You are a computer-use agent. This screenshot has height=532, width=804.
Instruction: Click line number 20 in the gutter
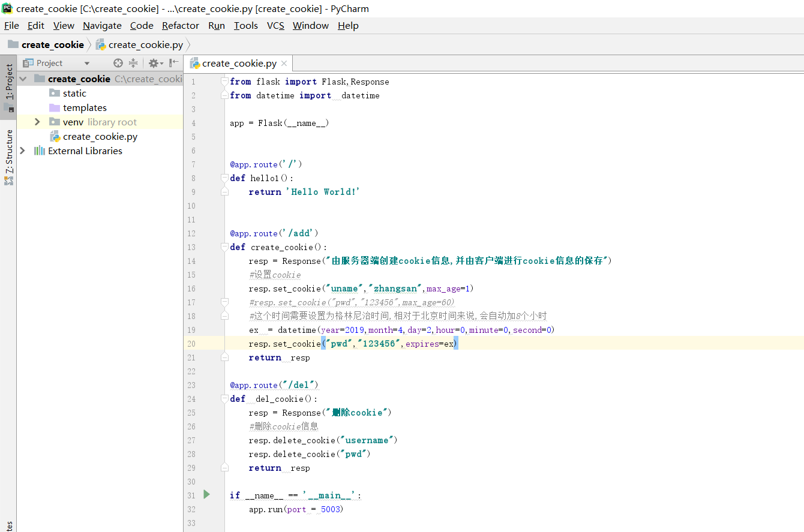(191, 344)
